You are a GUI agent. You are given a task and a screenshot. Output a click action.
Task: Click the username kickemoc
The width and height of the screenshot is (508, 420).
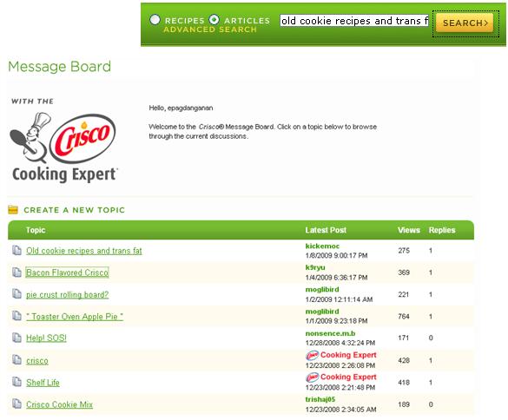pos(322,246)
